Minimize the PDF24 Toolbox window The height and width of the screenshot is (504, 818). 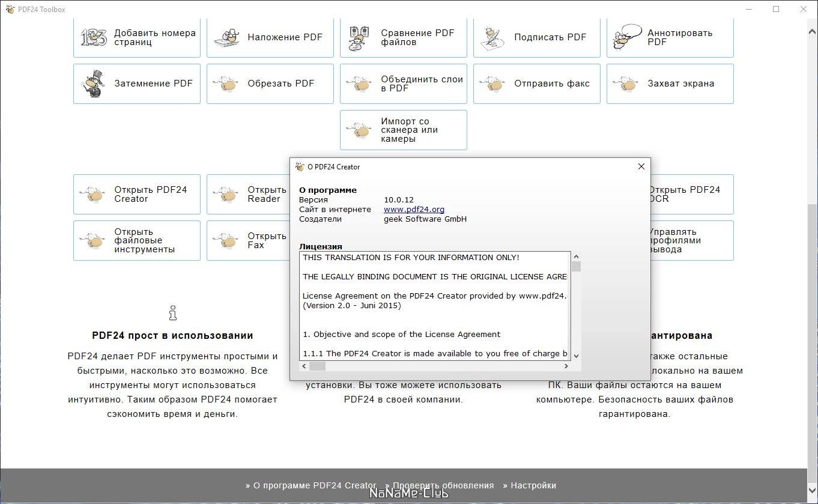[748, 9]
